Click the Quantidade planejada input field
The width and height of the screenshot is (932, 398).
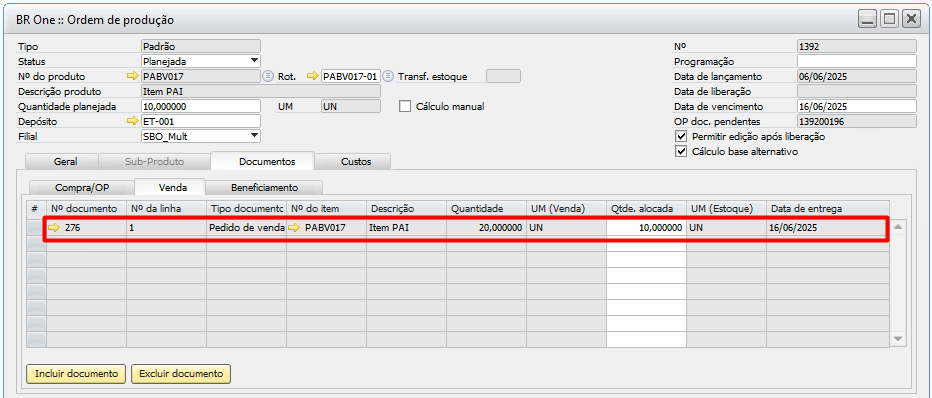pos(201,106)
